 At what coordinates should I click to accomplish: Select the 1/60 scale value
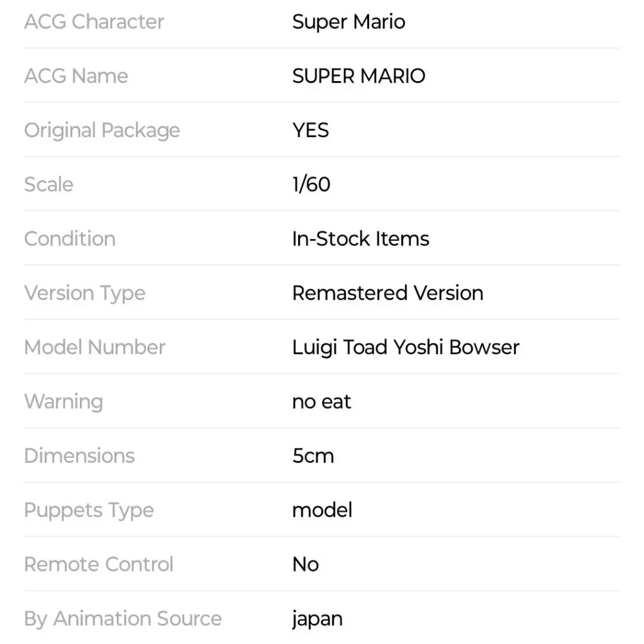(x=311, y=185)
